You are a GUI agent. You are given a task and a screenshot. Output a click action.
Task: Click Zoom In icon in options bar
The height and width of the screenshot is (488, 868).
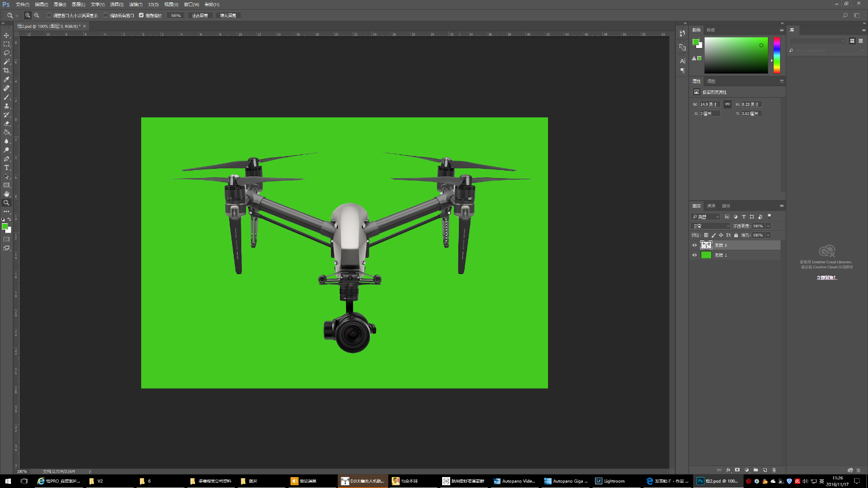(28, 16)
